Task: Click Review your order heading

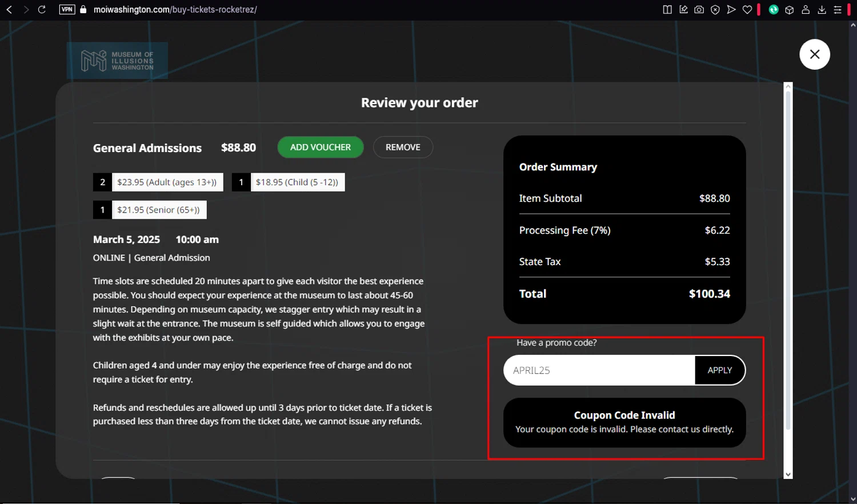Action: point(419,103)
